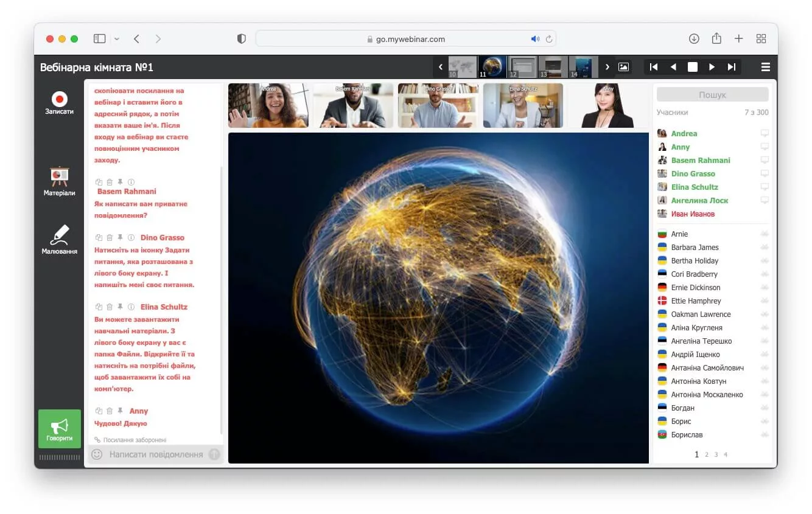This screenshot has width=812, height=514.
Task: Show info for Basem Rahmani's chat message
Action: (131, 182)
